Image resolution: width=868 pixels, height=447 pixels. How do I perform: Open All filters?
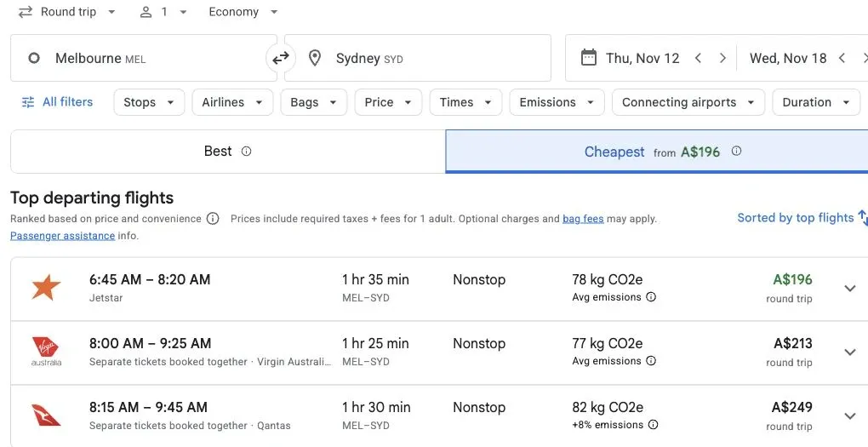click(x=57, y=102)
